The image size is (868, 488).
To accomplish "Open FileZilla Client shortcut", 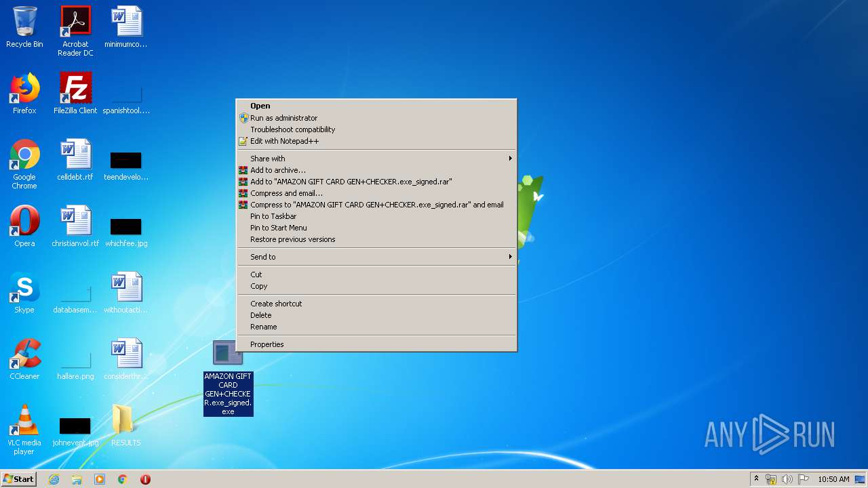I will (x=75, y=94).
